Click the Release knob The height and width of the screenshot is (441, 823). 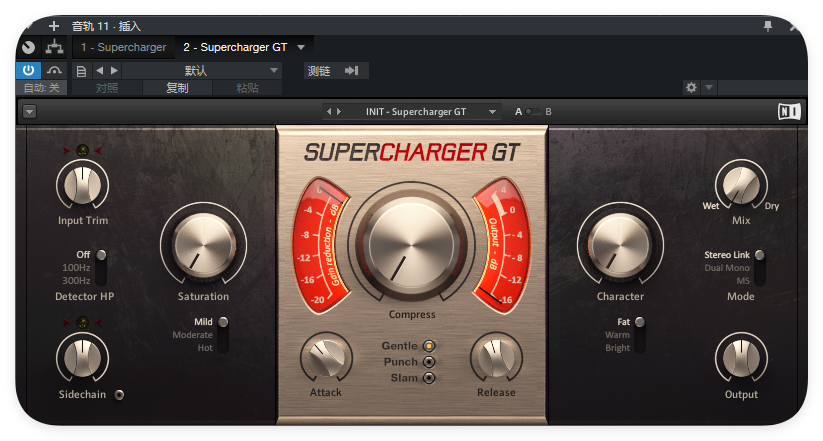(x=496, y=358)
